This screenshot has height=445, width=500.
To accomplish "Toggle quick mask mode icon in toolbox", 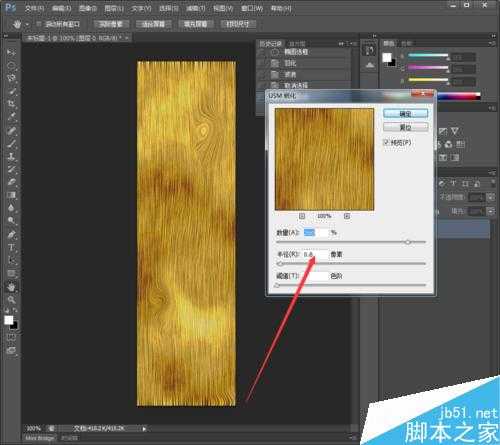I will (11, 337).
